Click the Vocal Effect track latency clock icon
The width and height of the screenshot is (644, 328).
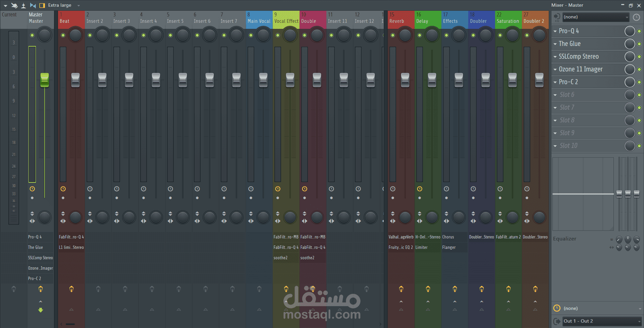coord(278,189)
